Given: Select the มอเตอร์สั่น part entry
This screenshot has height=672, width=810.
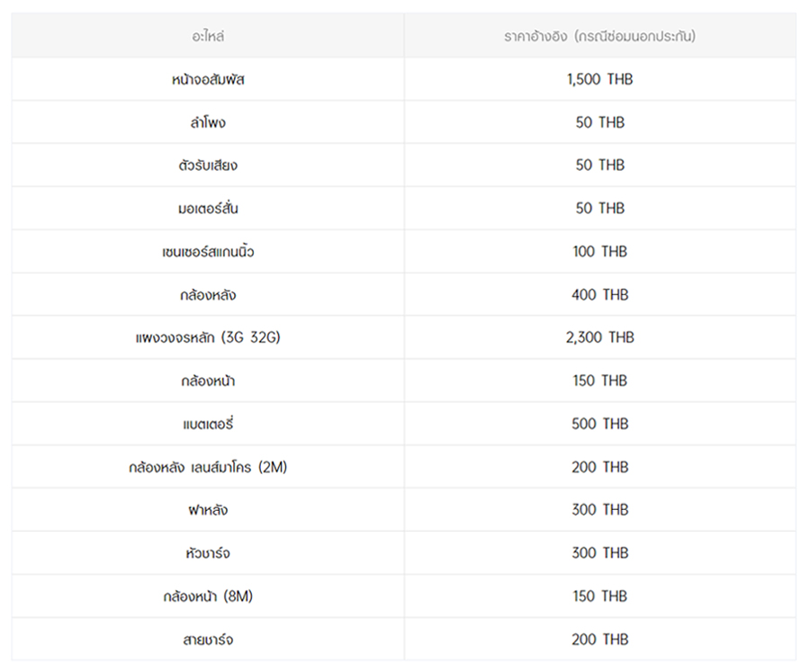Looking at the screenshot, I should 208,209.
